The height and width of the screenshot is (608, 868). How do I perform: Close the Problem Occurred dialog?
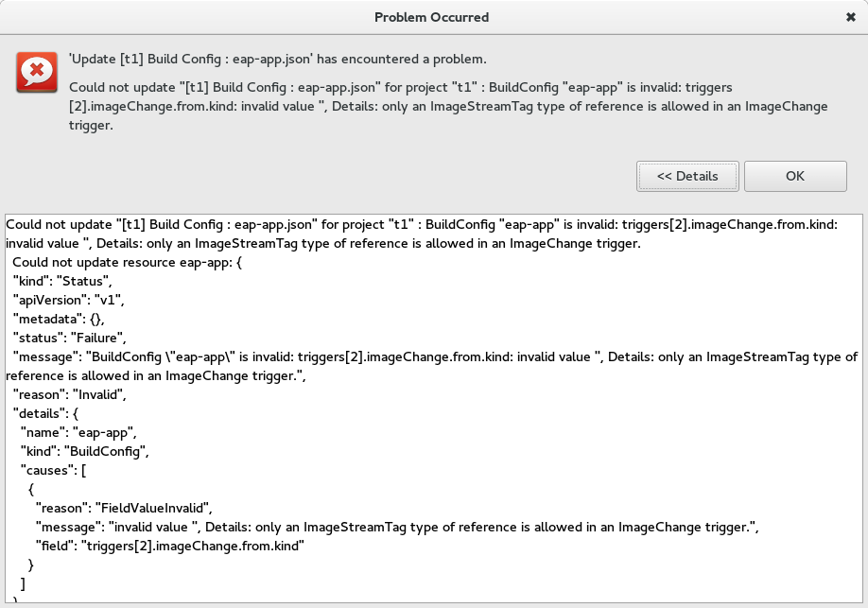851,17
